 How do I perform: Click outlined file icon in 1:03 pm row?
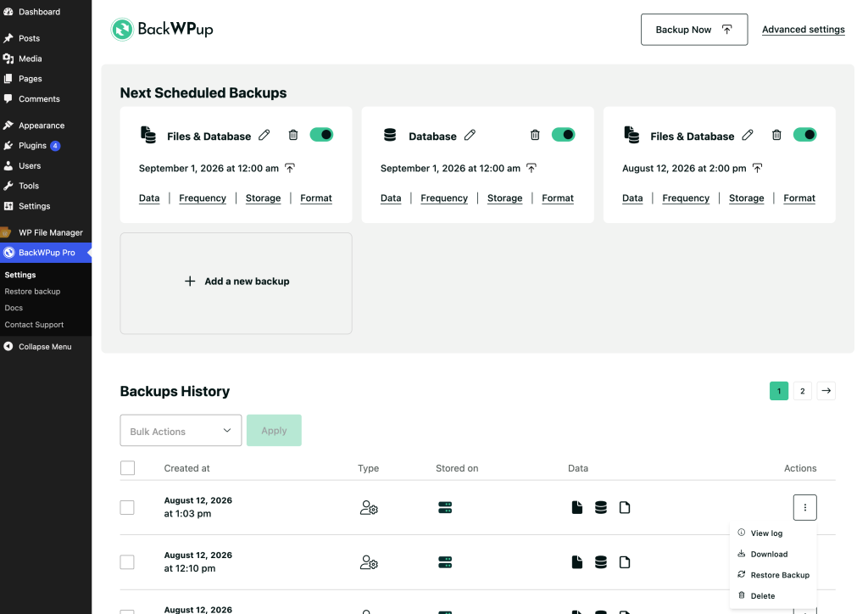click(625, 508)
